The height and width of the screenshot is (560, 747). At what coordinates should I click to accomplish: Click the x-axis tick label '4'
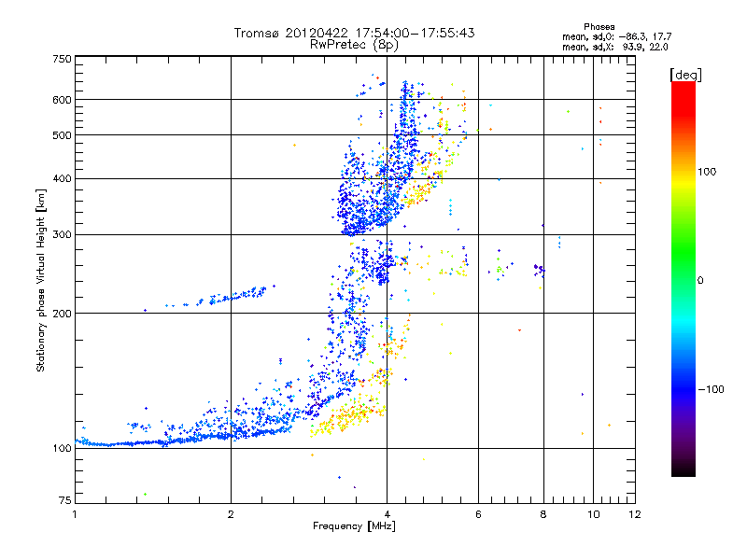(x=387, y=514)
